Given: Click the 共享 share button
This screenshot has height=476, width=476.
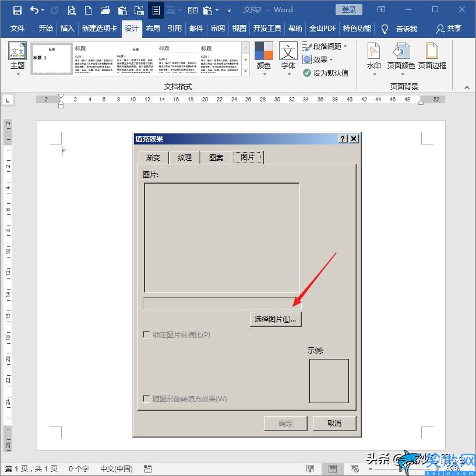Looking at the screenshot, I should 449,29.
